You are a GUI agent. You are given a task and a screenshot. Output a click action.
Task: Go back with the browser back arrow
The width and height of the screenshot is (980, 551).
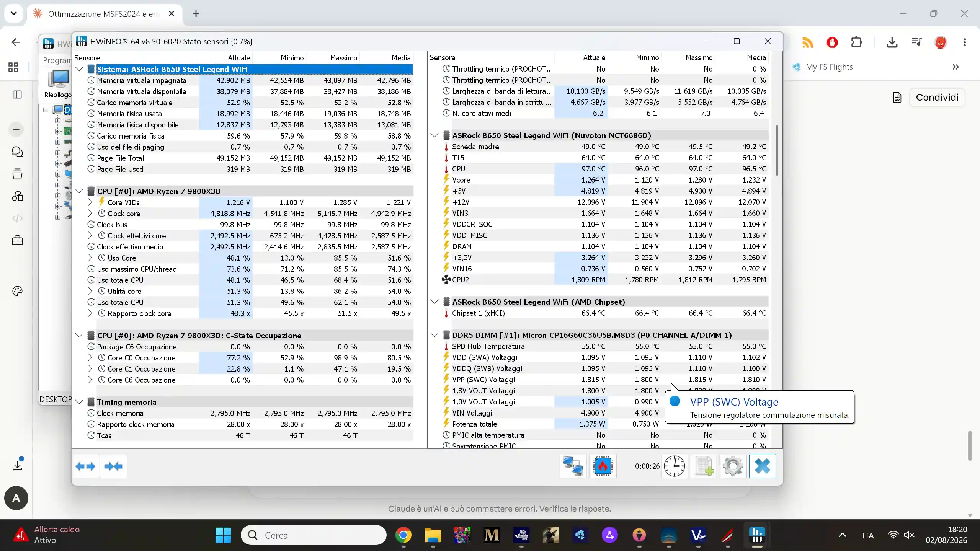click(16, 42)
